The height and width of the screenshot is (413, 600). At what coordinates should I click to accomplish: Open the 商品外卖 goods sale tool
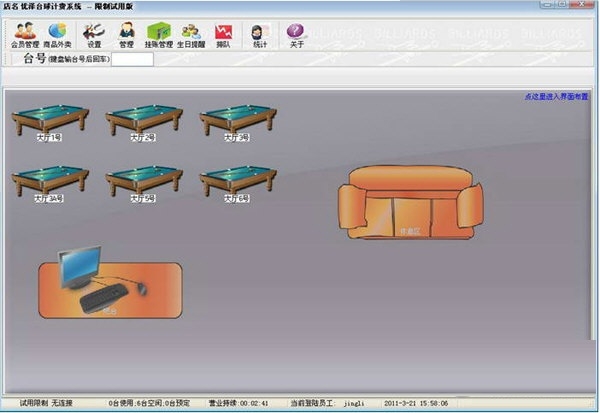(x=57, y=35)
